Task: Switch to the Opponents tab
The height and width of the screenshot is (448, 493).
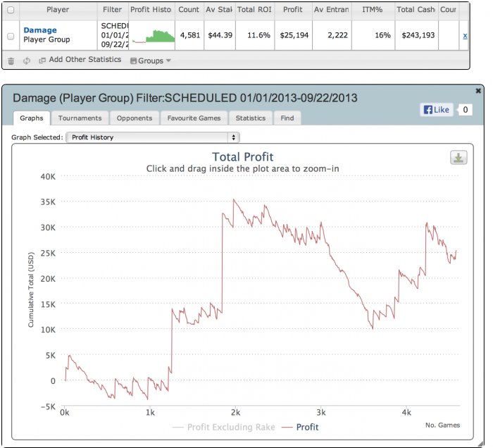Action: 135,118
